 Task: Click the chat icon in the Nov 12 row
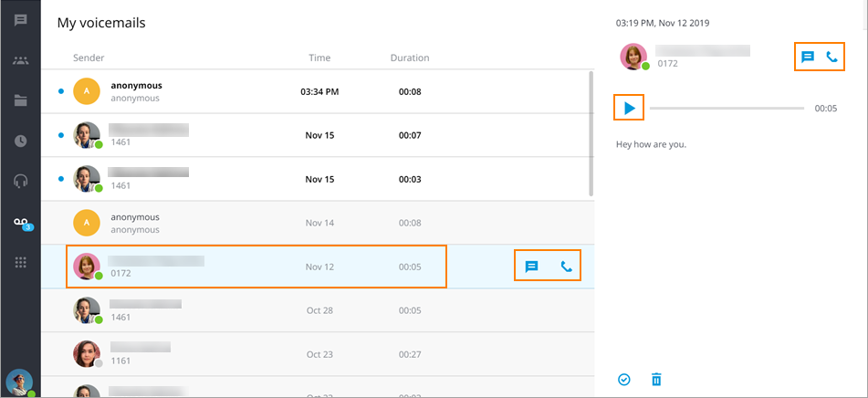531,267
